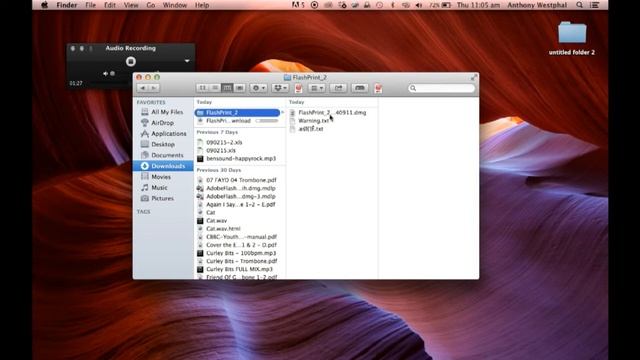Select 07 FAYO 04 Trombone.pdf
Image resolution: width=640 pixels, height=360 pixels.
[240, 180]
